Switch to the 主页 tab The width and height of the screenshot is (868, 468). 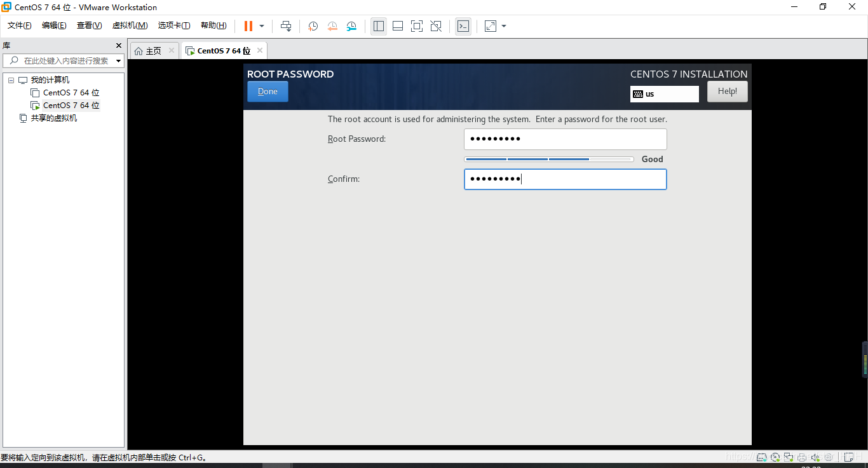[x=154, y=51]
